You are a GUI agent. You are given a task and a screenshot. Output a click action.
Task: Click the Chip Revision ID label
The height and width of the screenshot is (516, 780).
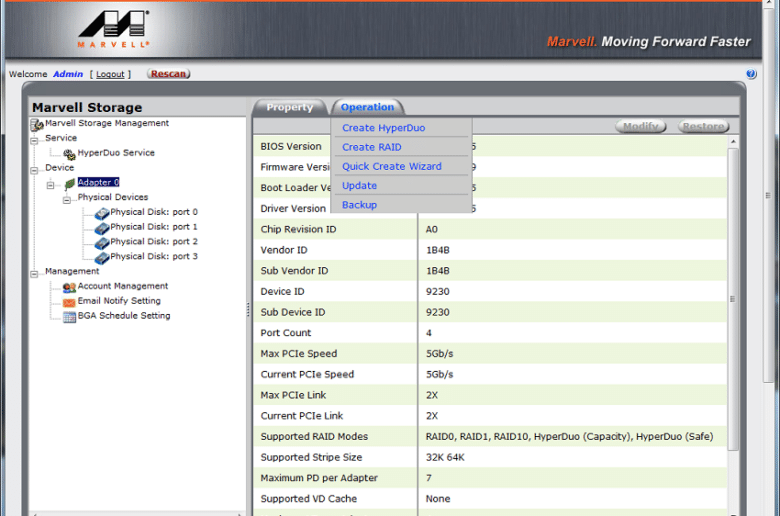click(x=298, y=229)
